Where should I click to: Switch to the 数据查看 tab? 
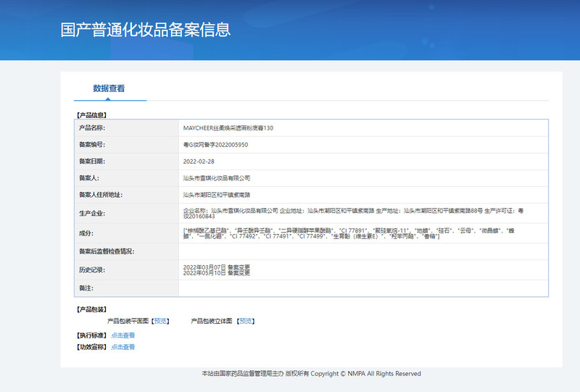109,88
